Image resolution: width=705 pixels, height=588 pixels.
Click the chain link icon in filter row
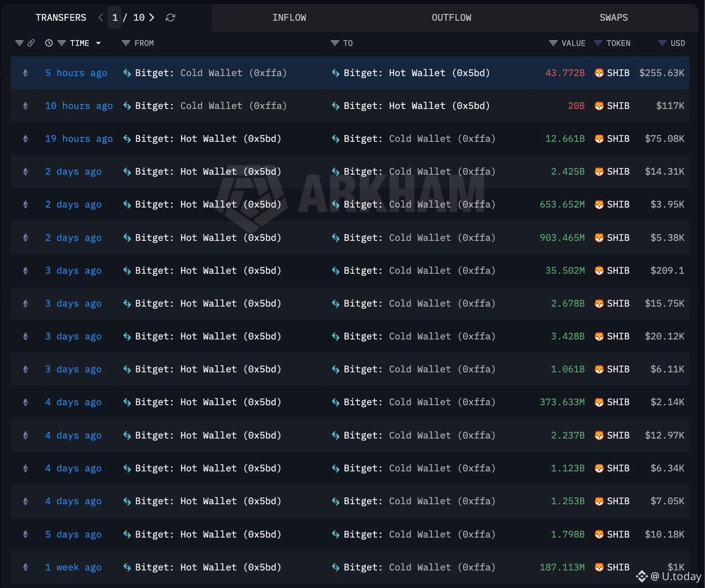point(31,43)
